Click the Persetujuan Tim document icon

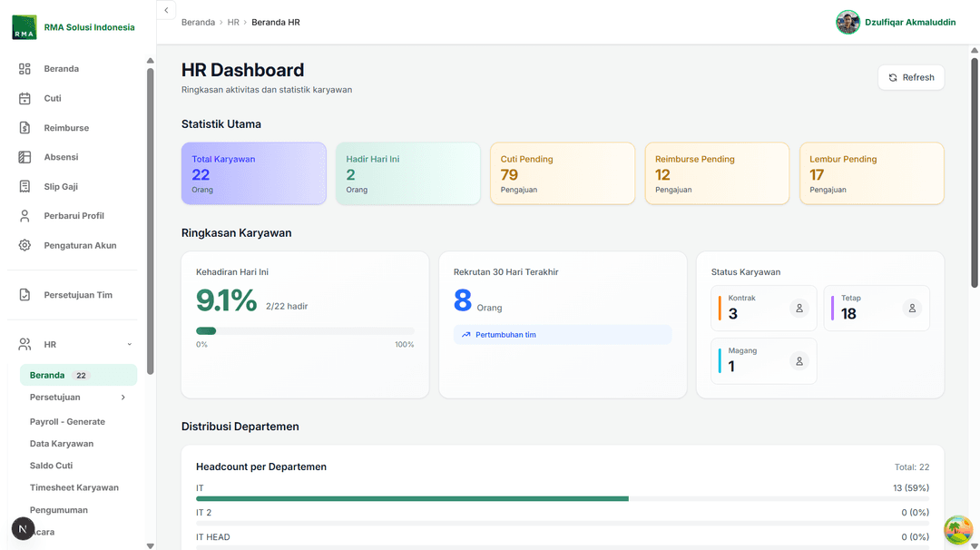click(24, 295)
